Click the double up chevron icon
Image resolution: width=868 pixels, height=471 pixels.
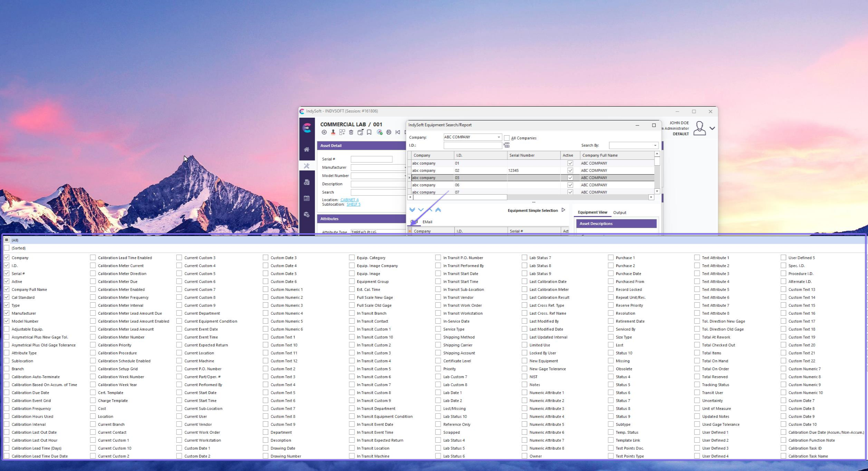438,210
